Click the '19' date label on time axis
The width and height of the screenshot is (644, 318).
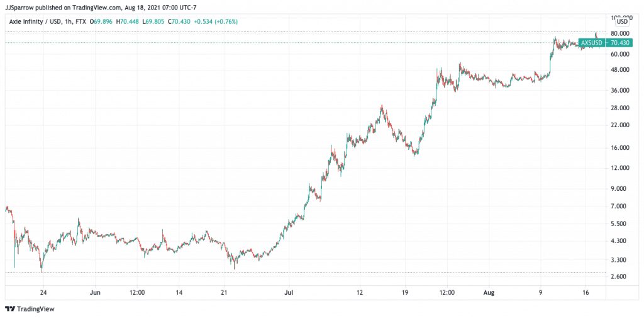click(x=405, y=293)
